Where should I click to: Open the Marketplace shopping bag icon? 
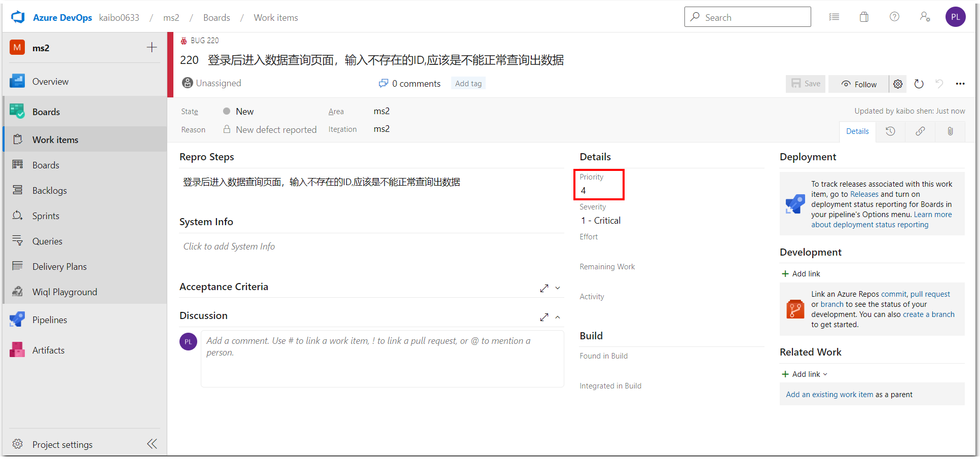click(864, 17)
